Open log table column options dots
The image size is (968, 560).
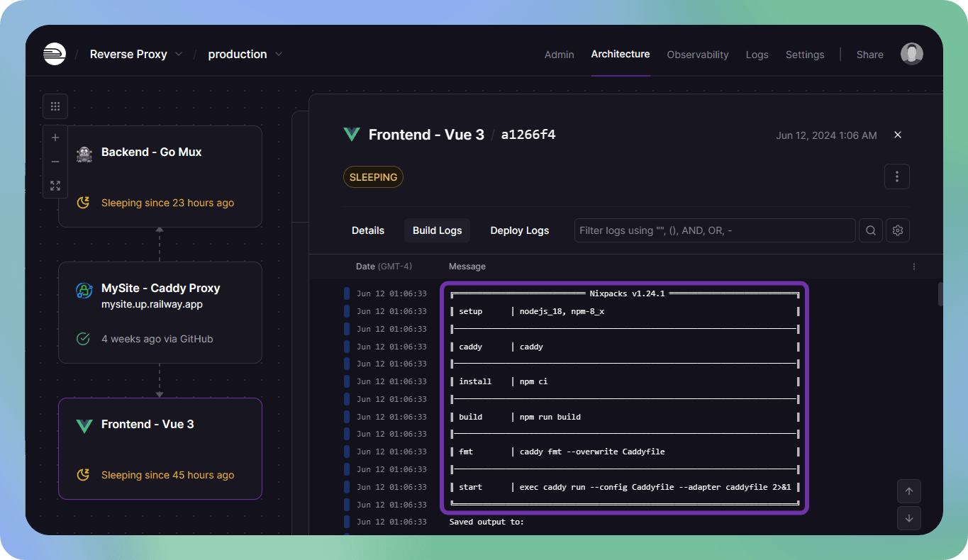[x=914, y=267]
